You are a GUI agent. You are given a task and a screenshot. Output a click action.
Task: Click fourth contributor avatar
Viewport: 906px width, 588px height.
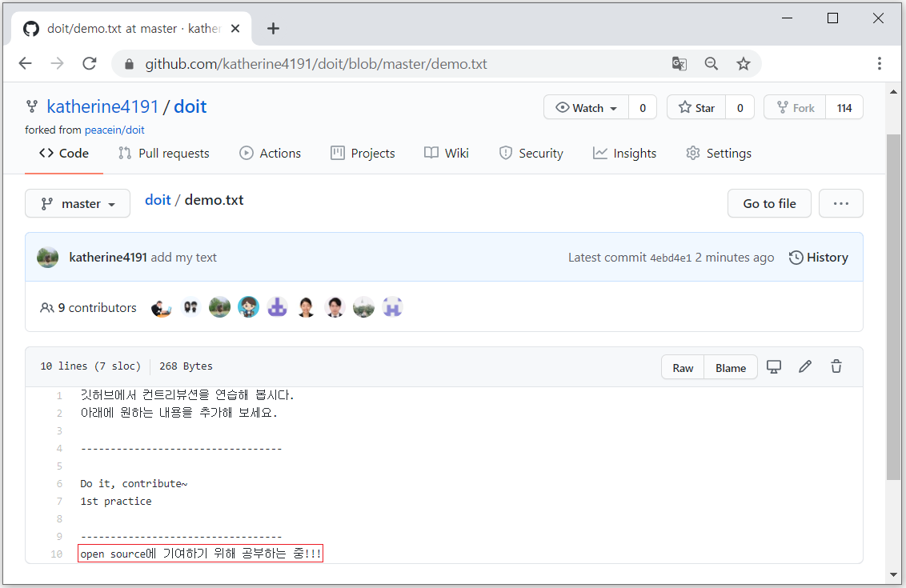[x=248, y=308]
